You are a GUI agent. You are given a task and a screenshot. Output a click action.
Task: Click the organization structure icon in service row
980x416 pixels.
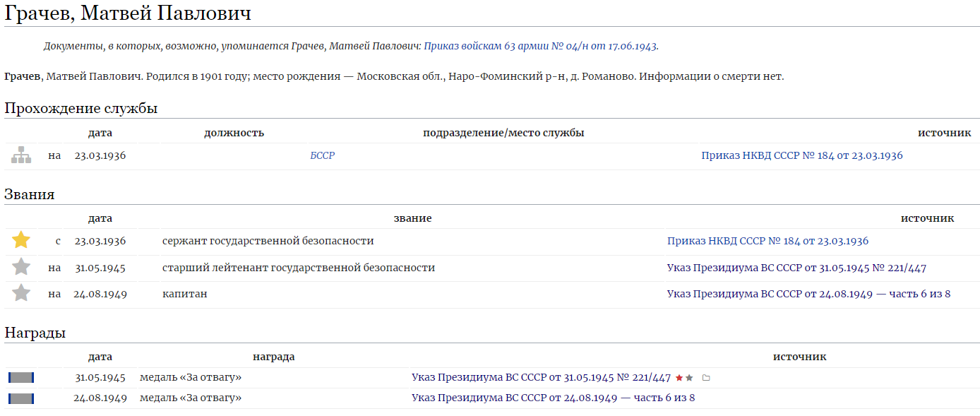pos(21,155)
